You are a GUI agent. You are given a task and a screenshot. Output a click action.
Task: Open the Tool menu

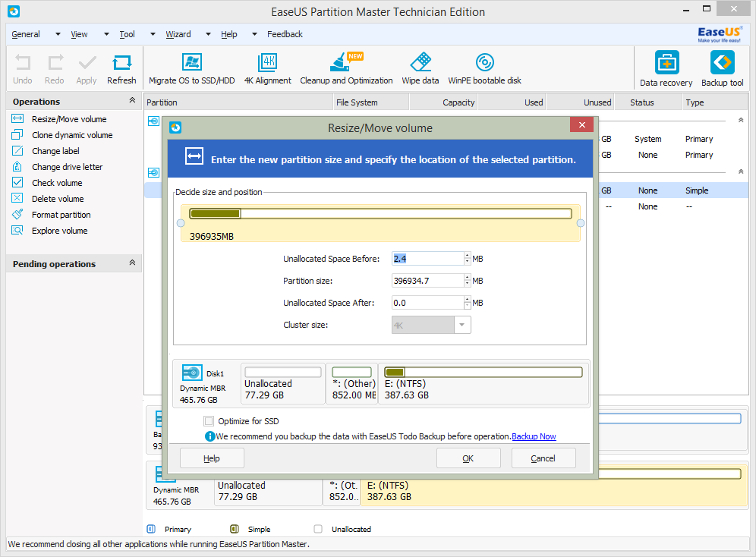point(128,34)
